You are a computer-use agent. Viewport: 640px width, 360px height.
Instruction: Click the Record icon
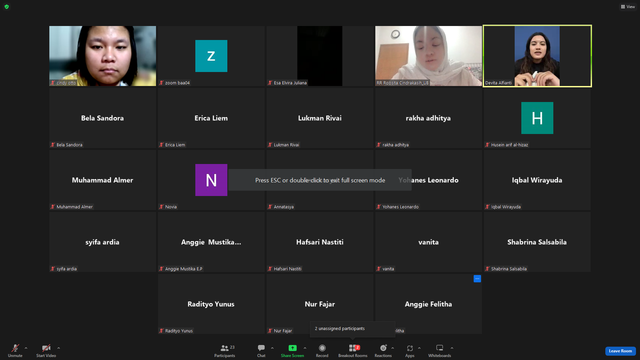point(322,348)
